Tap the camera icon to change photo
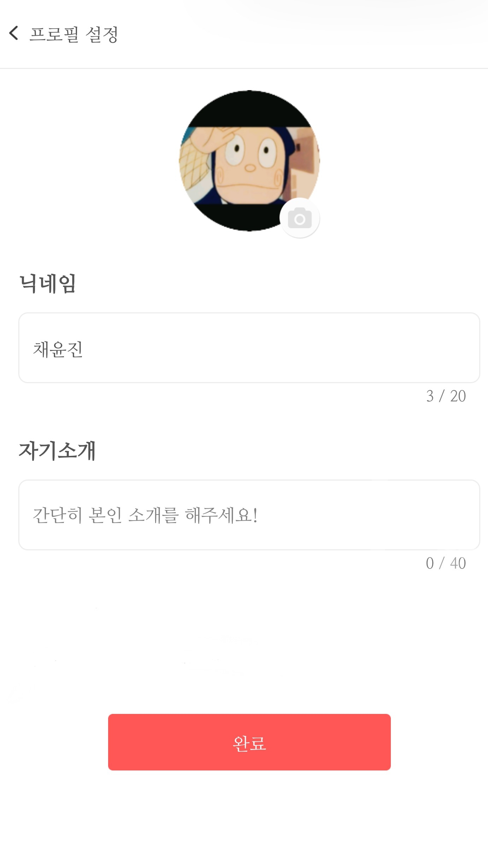488x868 pixels. pyautogui.click(x=300, y=218)
